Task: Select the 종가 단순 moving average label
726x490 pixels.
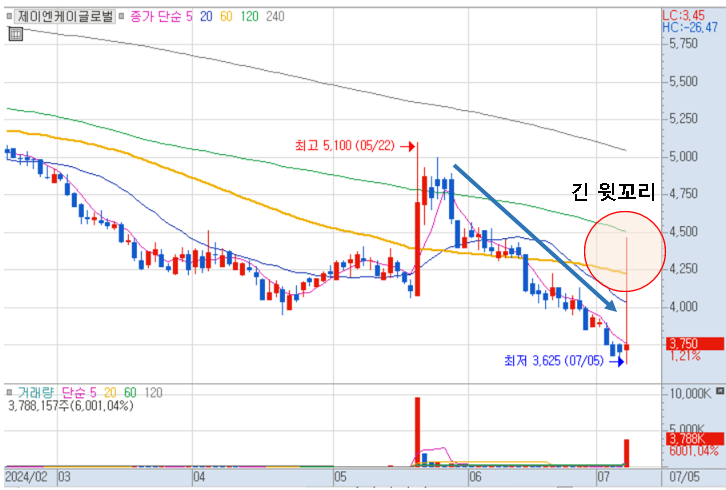Action: click(156, 17)
